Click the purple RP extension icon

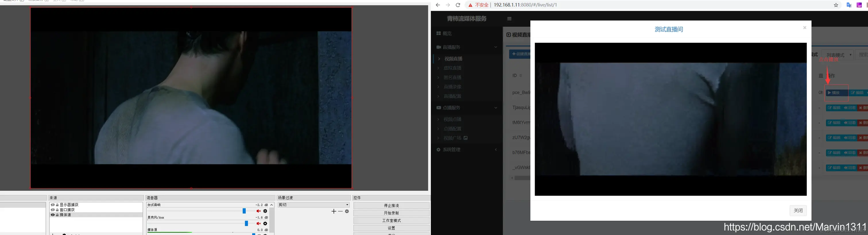point(860,5)
